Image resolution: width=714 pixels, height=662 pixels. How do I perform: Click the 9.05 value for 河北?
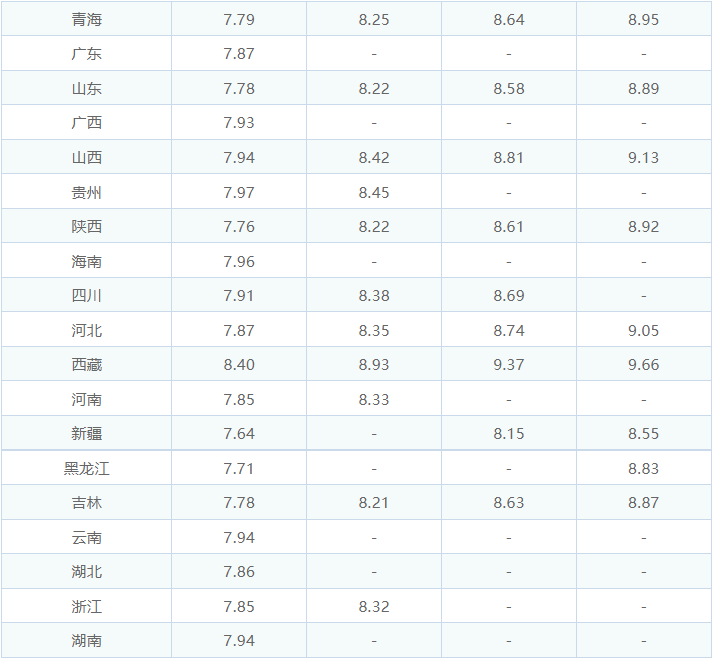click(x=643, y=331)
